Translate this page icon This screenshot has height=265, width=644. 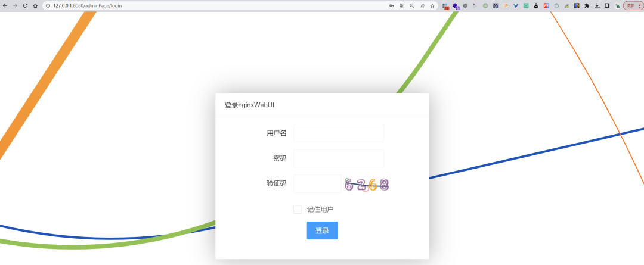(x=402, y=6)
